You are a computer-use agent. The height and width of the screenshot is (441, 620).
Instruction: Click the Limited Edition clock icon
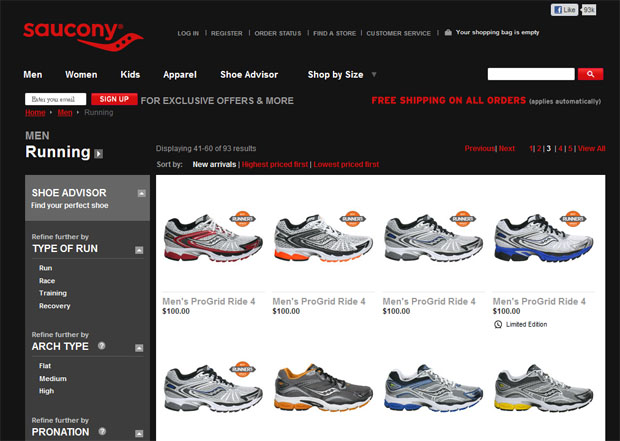(498, 324)
